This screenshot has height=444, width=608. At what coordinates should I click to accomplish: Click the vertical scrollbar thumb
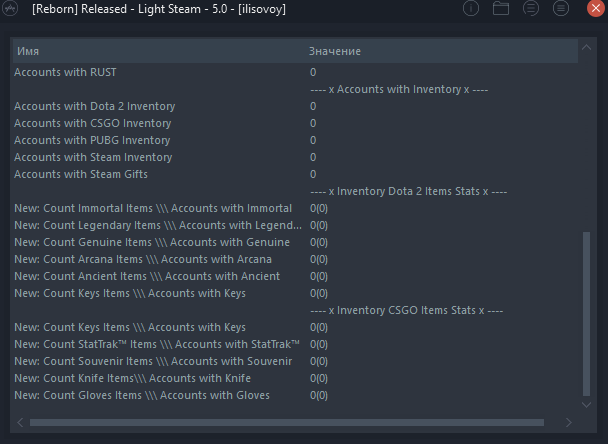tap(586, 314)
